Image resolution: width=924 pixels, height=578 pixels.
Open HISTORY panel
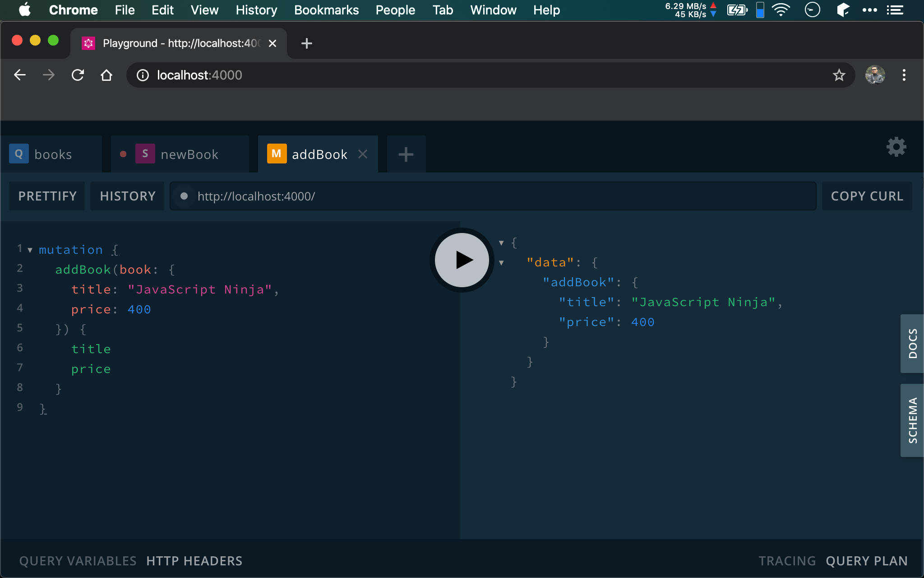click(x=128, y=196)
